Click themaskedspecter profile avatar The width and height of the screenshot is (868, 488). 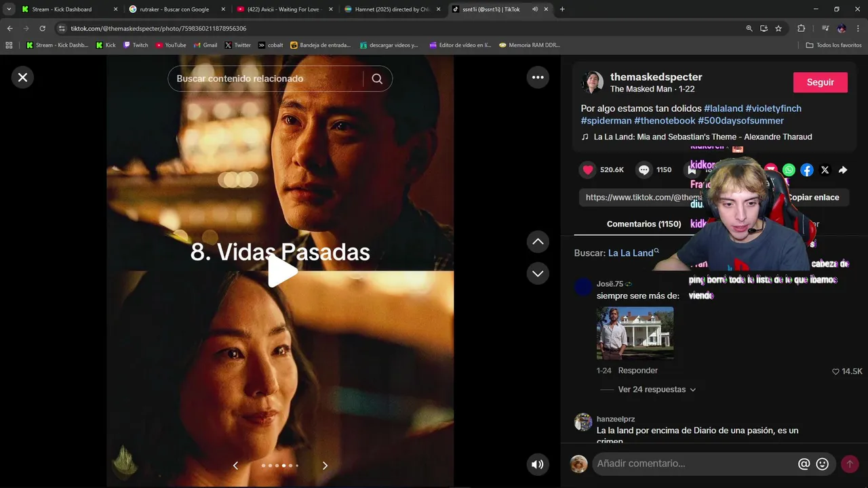tap(592, 82)
